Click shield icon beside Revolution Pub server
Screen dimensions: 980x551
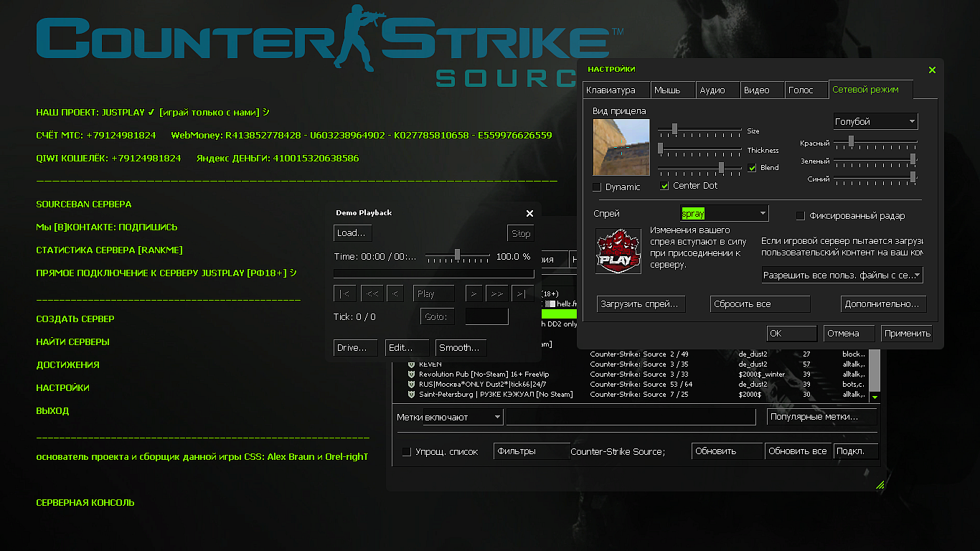click(412, 375)
